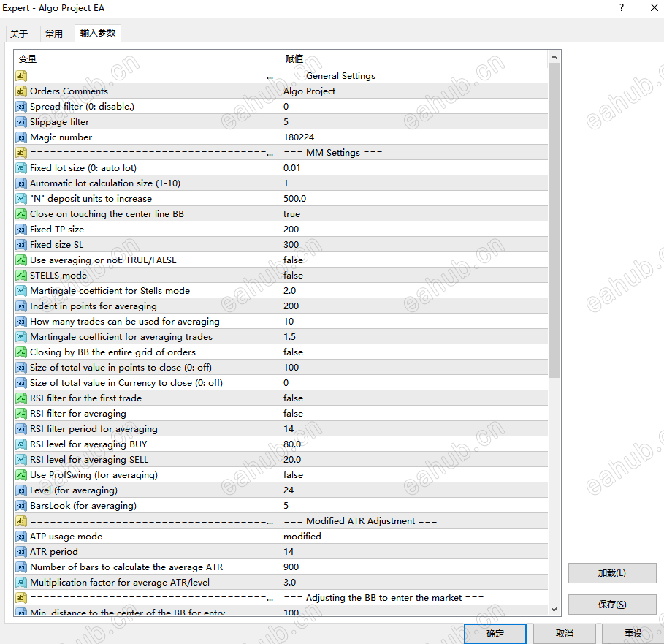Click the scrollbar up arrow
The height and width of the screenshot is (644, 664).
click(554, 57)
